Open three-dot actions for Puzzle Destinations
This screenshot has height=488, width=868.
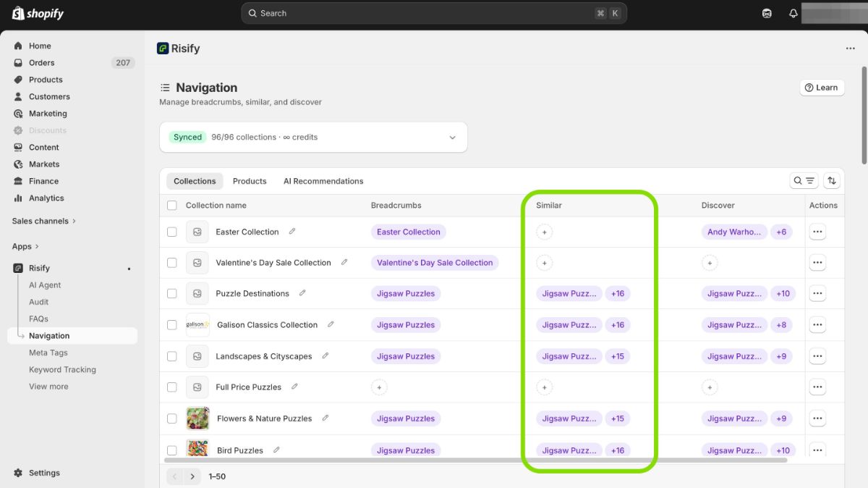click(x=817, y=294)
